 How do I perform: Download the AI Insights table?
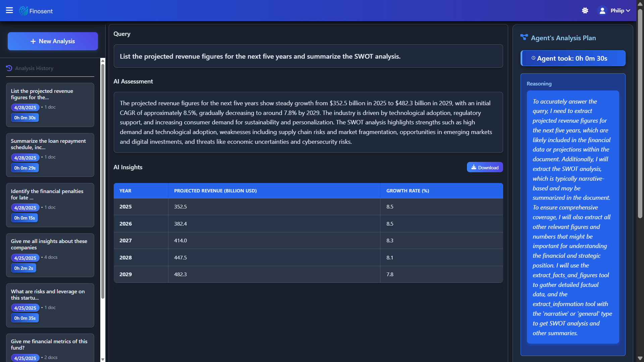click(485, 167)
